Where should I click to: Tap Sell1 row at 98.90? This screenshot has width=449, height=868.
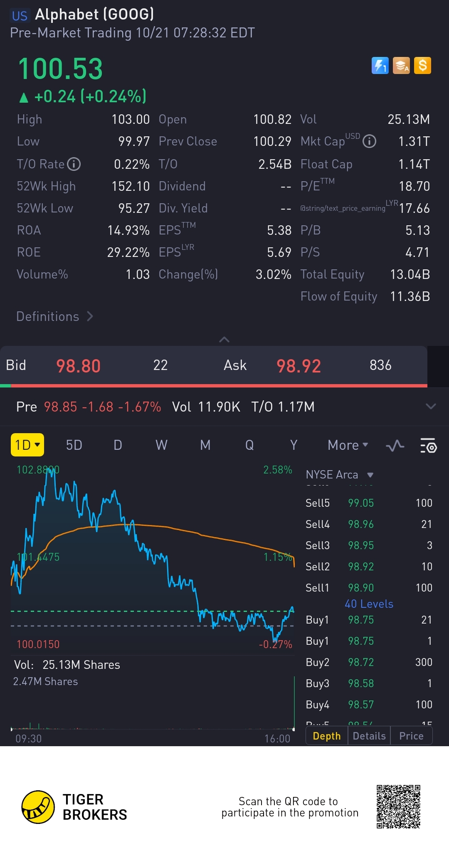point(369,588)
